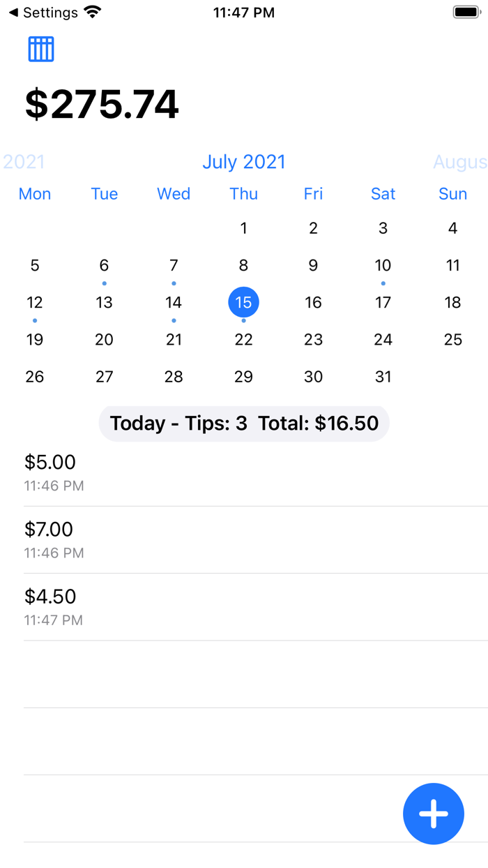Select the $5.00 tip entry
Viewport: 488px width, 868px height.
[49, 462]
